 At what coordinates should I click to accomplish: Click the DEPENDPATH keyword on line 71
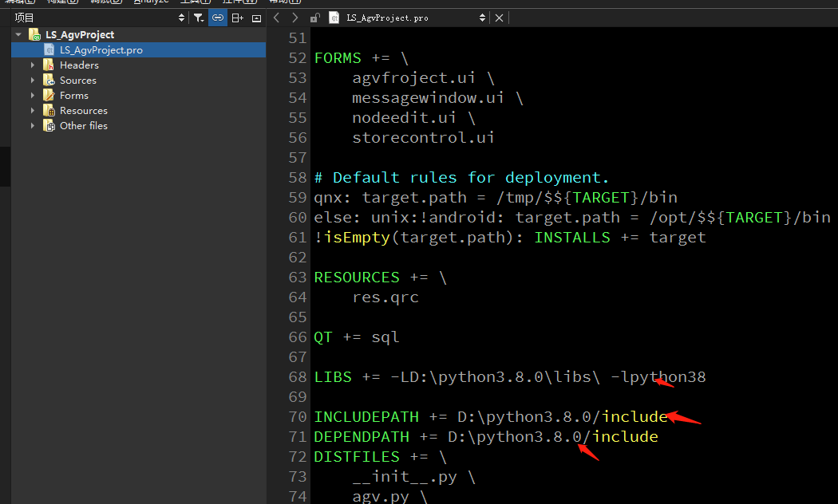coord(362,437)
